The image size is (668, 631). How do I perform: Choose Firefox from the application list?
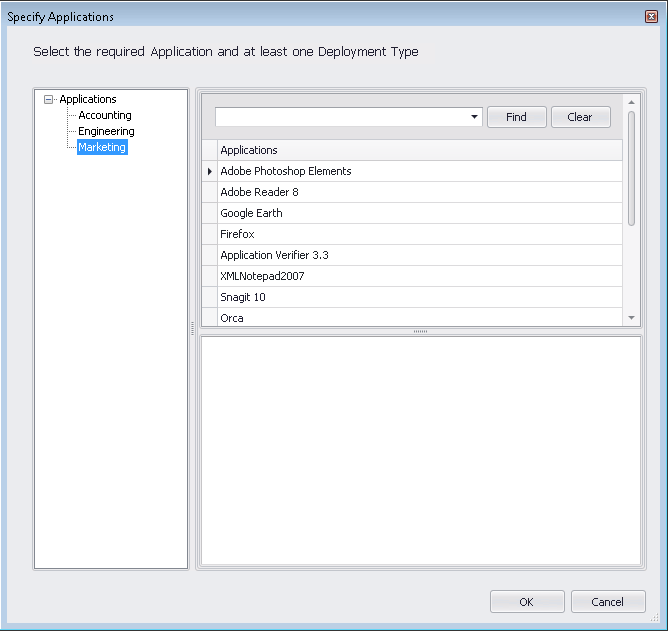(x=238, y=234)
